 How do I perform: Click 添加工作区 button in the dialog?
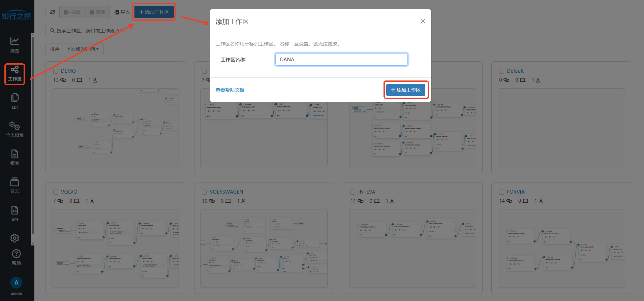[x=406, y=90]
